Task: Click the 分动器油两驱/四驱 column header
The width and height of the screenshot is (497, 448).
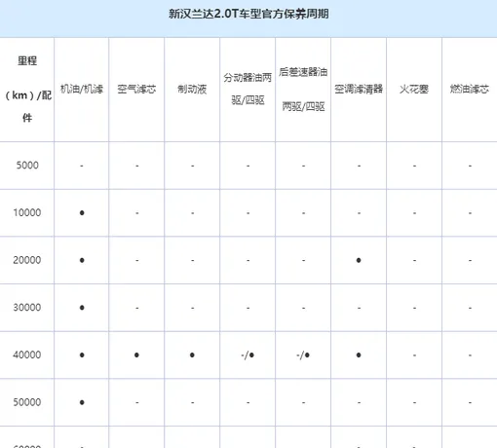Action: coord(248,89)
